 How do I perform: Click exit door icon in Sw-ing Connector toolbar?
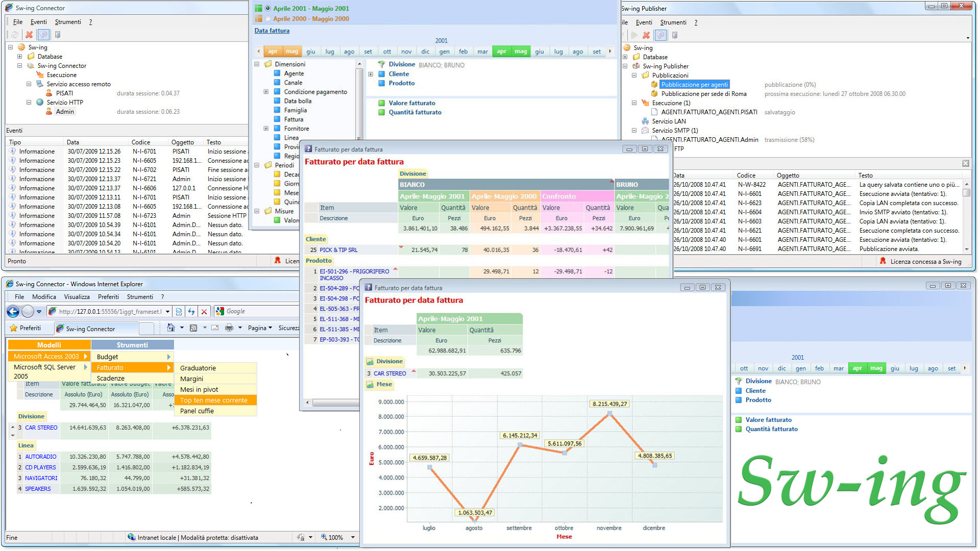click(58, 35)
